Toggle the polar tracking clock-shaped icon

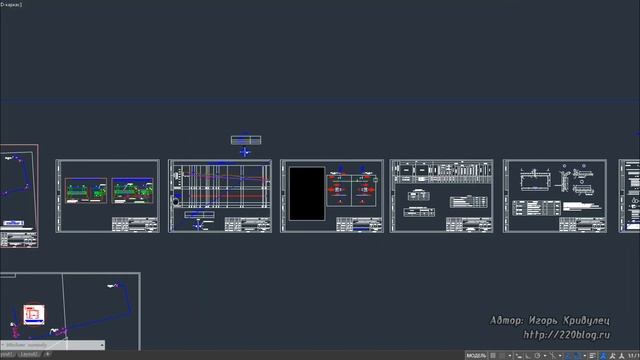point(537,356)
